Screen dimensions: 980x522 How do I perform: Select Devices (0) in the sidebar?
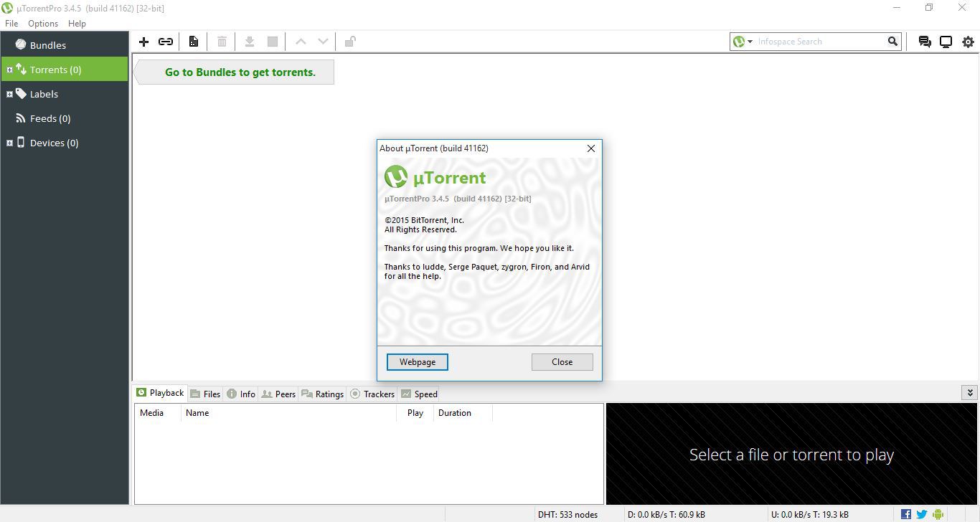(65, 143)
